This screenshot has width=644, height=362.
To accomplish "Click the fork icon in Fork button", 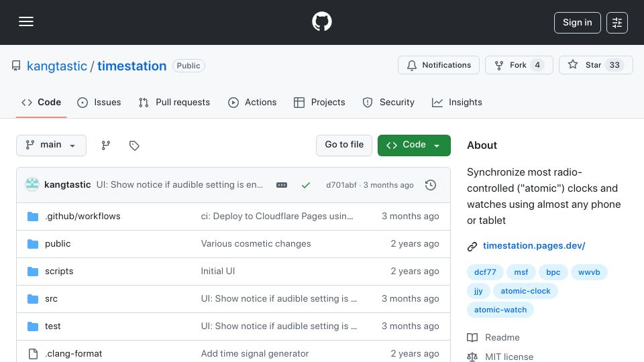I will pos(499,65).
